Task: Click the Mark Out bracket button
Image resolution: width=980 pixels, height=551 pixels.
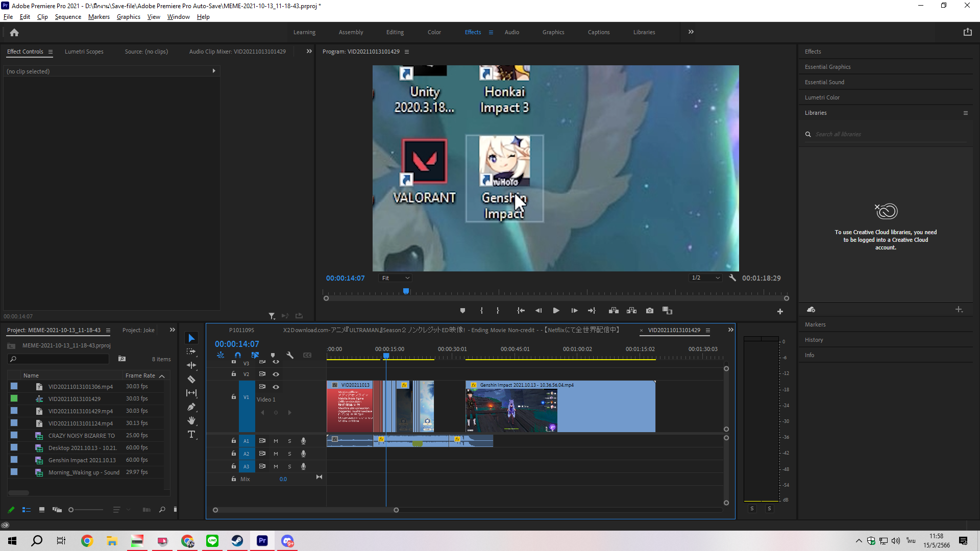Action: click(498, 311)
